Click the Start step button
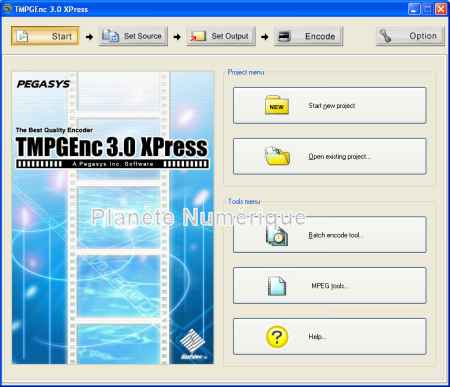 tap(45, 36)
